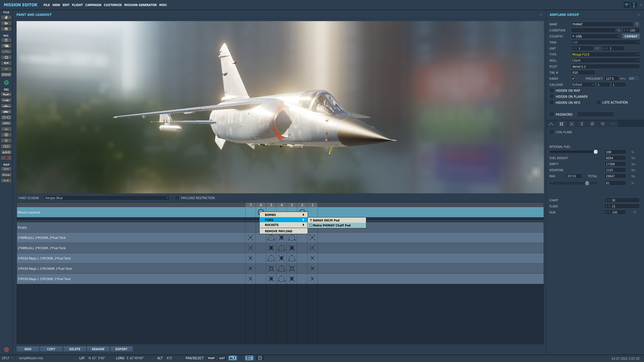The height and width of the screenshot is (362, 644).
Task: Open the radio antenna tab icon
Action: [x=602, y=124]
